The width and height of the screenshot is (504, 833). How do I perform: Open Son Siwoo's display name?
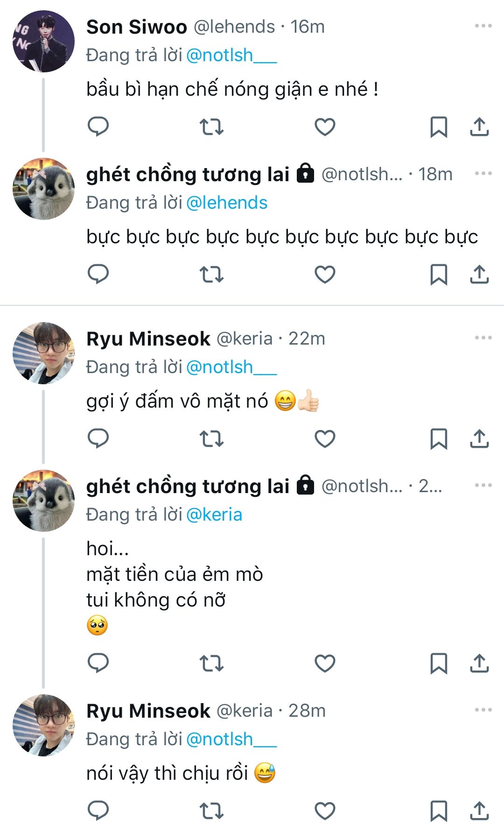pyautogui.click(x=137, y=27)
